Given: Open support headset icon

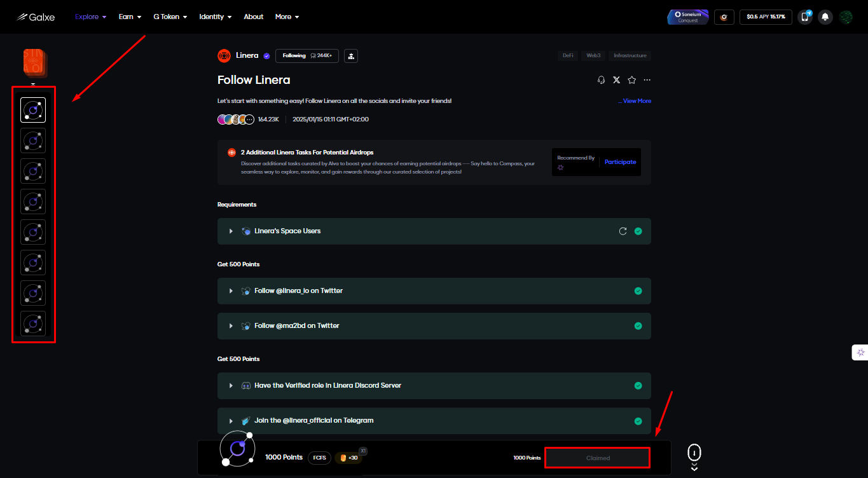Looking at the screenshot, I should click(602, 80).
